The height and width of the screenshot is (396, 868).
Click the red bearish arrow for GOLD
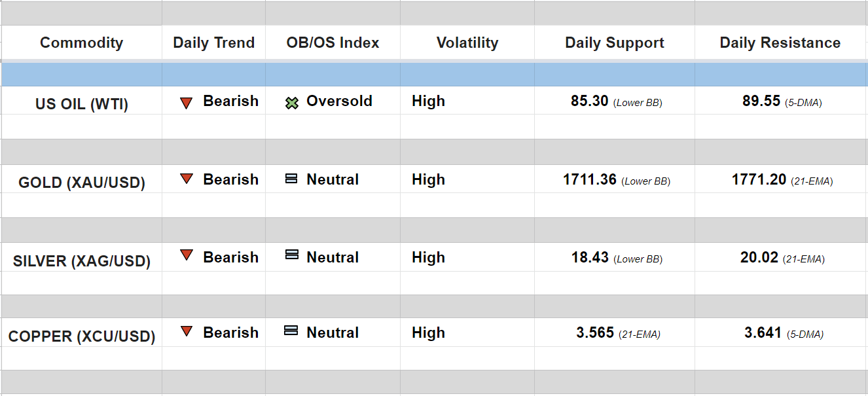coord(187,179)
